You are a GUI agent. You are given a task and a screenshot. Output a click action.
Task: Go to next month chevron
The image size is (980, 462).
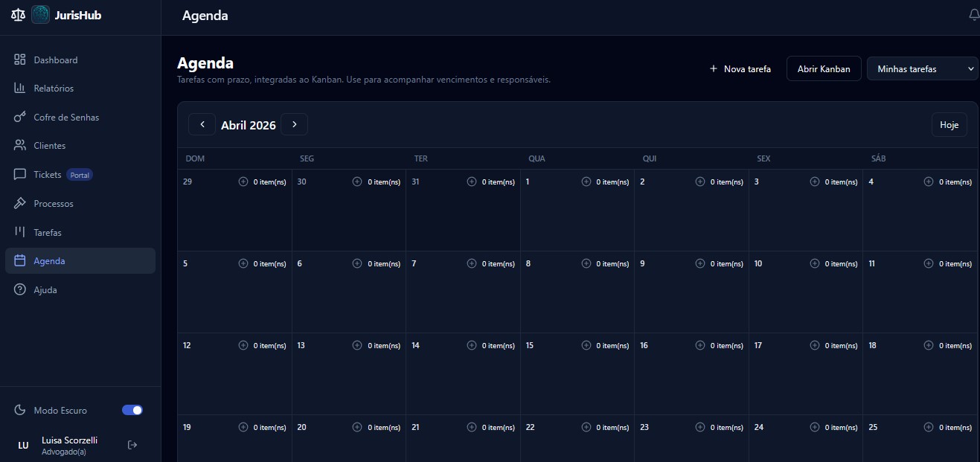(x=295, y=124)
